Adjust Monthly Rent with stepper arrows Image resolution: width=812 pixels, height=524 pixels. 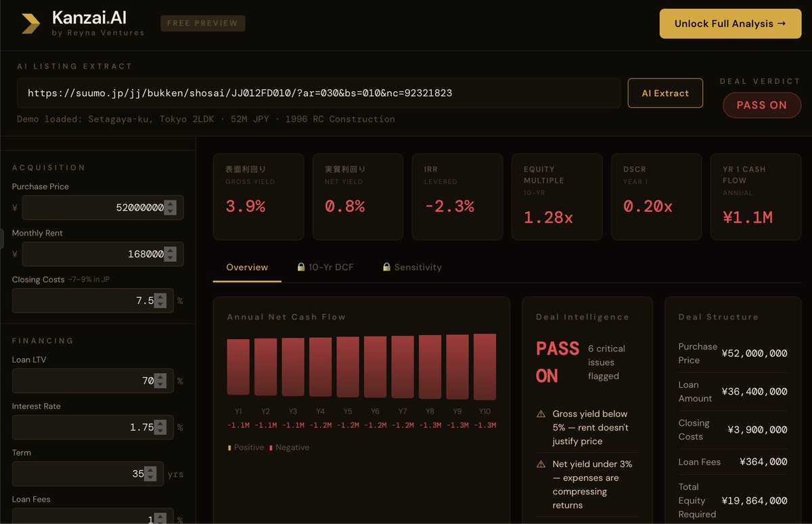pyautogui.click(x=171, y=254)
